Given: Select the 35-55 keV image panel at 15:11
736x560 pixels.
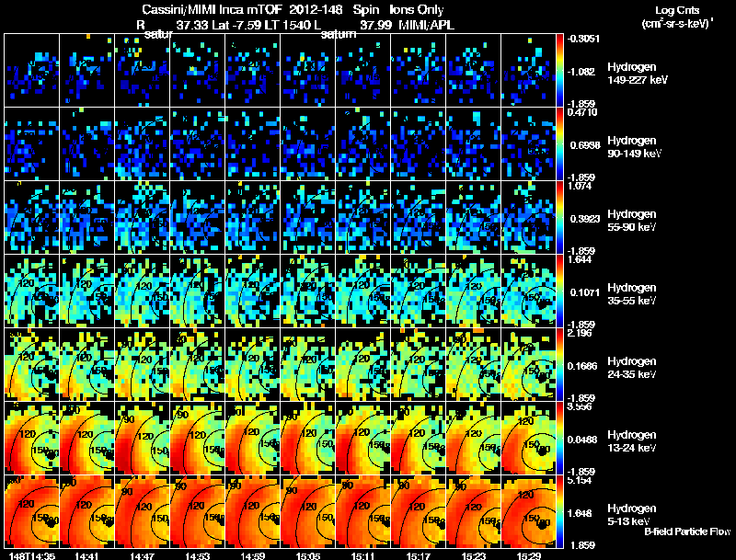Looking at the screenshot, I should (x=362, y=291).
